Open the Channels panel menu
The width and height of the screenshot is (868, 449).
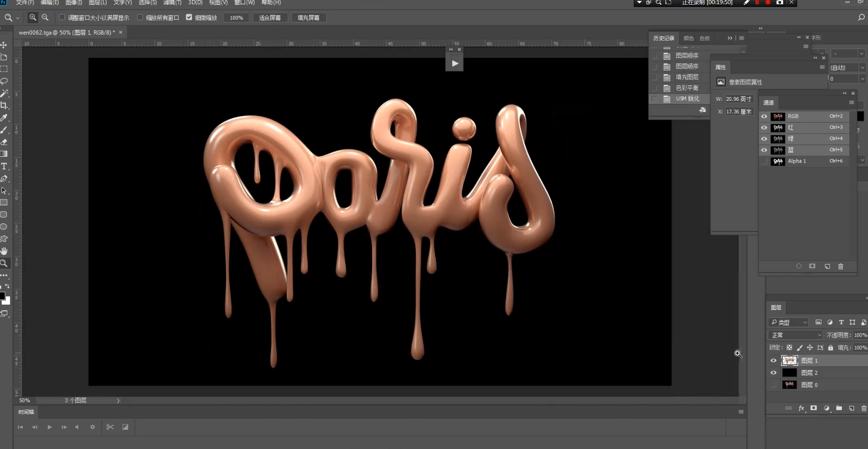pyautogui.click(x=851, y=102)
